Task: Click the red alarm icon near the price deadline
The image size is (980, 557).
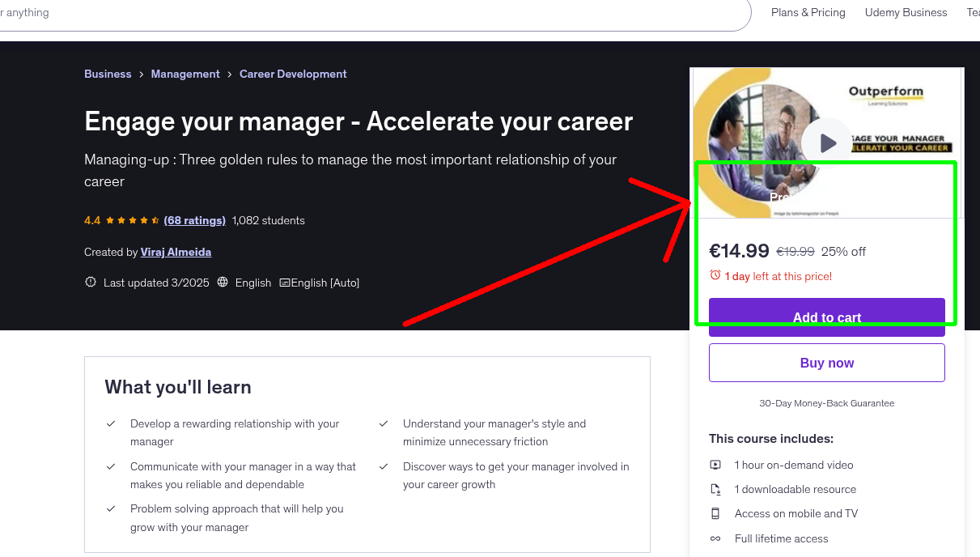Action: [x=716, y=275]
